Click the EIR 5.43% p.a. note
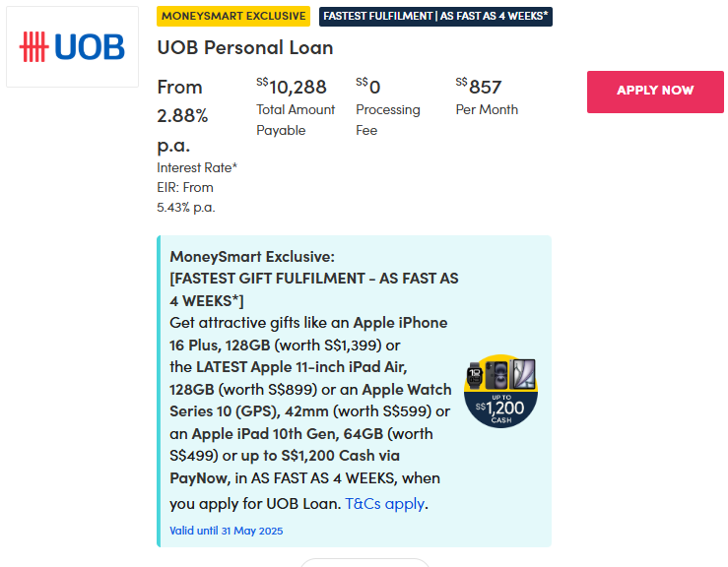This screenshot has height=567, width=728. [x=185, y=197]
